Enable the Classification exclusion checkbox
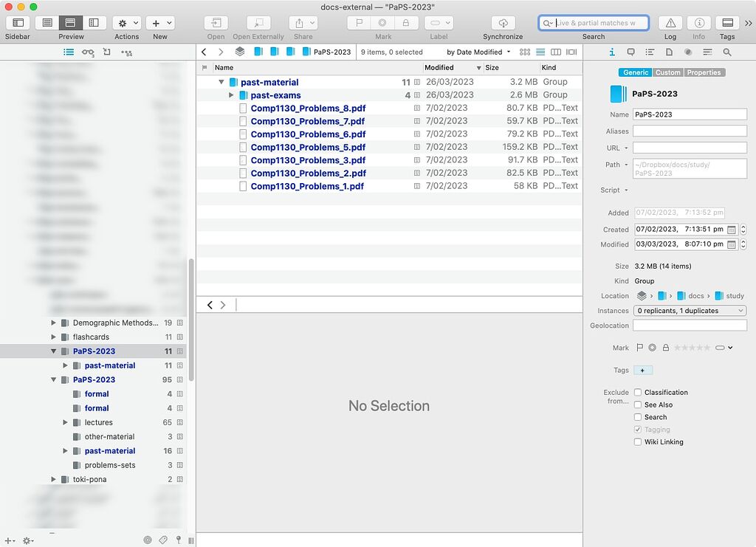The width and height of the screenshot is (756, 547). pyautogui.click(x=638, y=392)
